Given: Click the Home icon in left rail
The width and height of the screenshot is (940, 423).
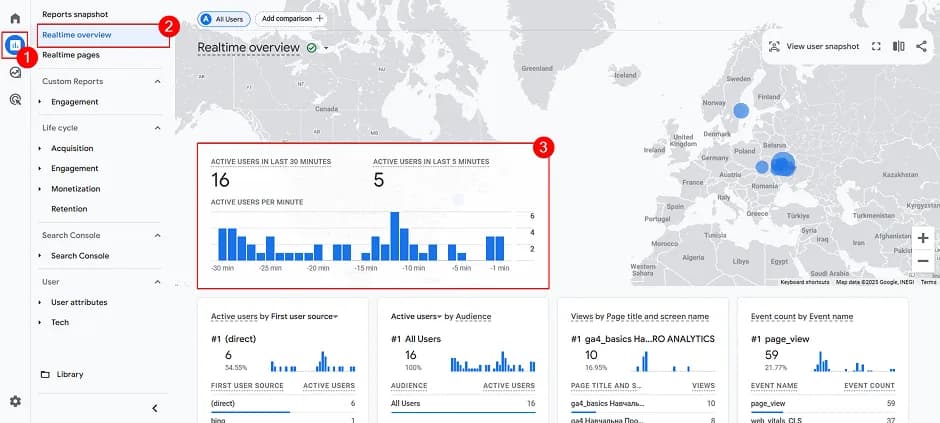Looking at the screenshot, I should [x=15, y=18].
